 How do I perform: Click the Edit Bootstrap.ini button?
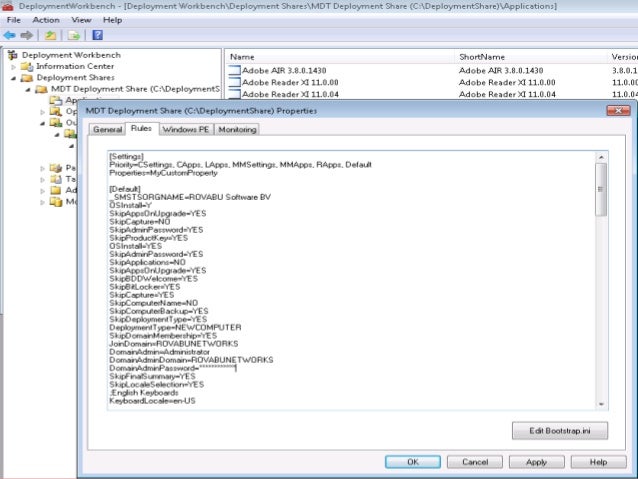coord(560,431)
